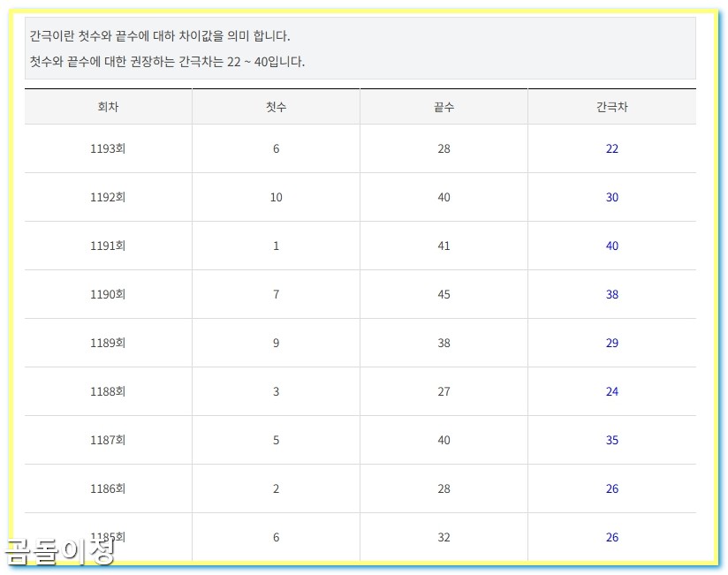Select the 첫수 column header
The height and width of the screenshot is (575, 728).
point(276,106)
